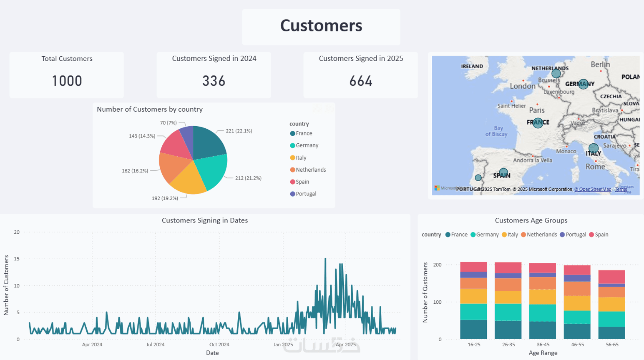Select the small Portugal map bubble
Image resolution: width=644 pixels, height=360 pixels.
[478, 177]
